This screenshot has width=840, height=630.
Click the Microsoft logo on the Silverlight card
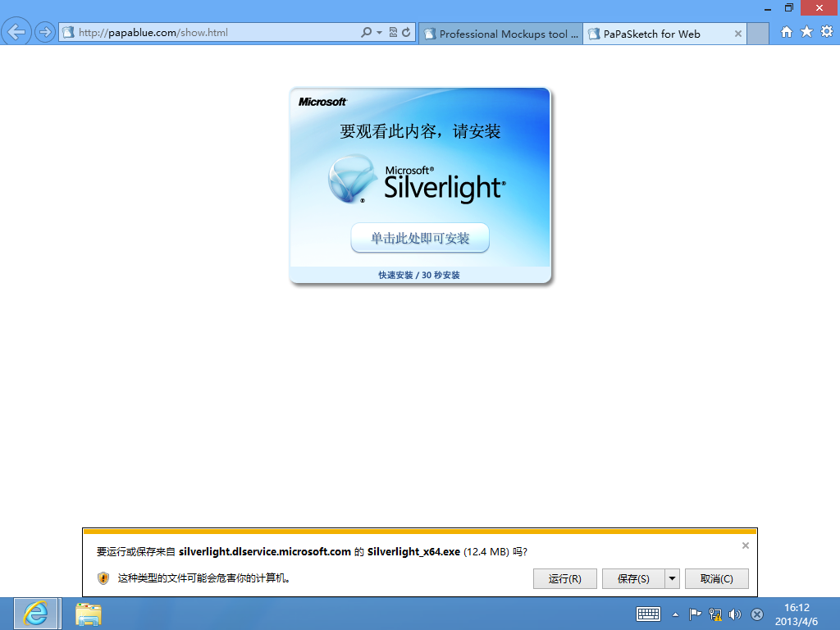point(322,102)
